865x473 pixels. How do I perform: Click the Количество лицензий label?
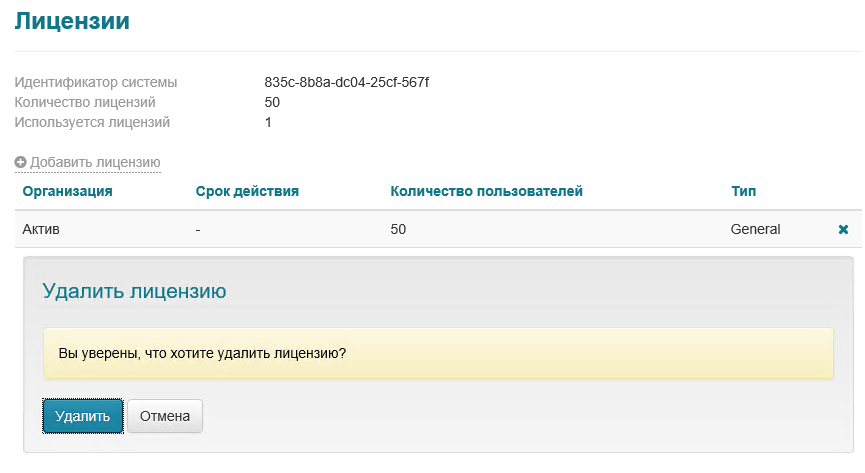point(85,102)
